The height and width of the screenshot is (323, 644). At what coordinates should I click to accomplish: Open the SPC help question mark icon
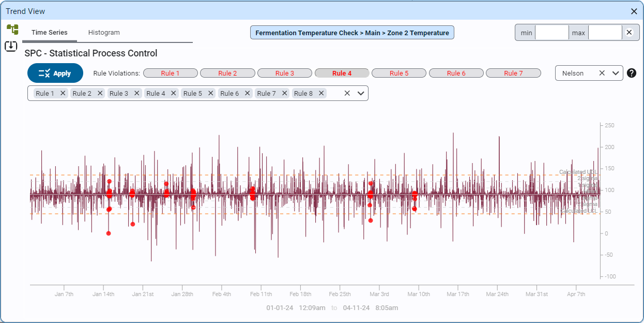[x=631, y=74]
